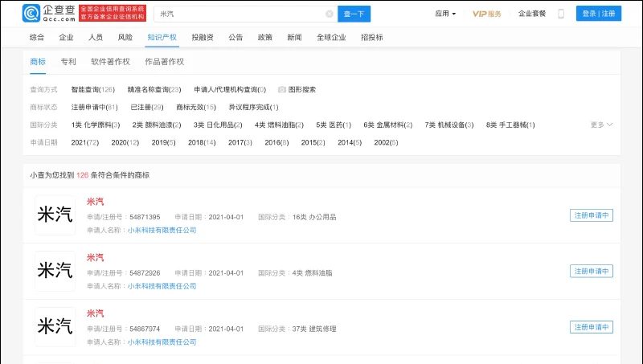Select the 软件著作权 sub-tab
This screenshot has height=364, width=643.
(x=110, y=62)
